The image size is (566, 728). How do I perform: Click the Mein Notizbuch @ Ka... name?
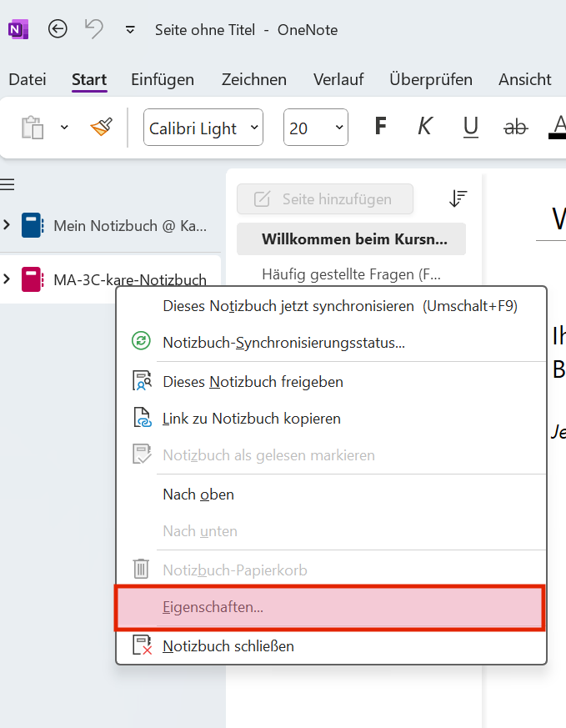click(x=130, y=226)
